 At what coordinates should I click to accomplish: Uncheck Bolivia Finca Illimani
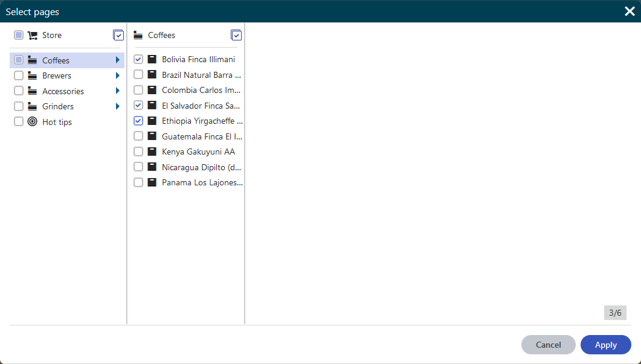tap(138, 59)
